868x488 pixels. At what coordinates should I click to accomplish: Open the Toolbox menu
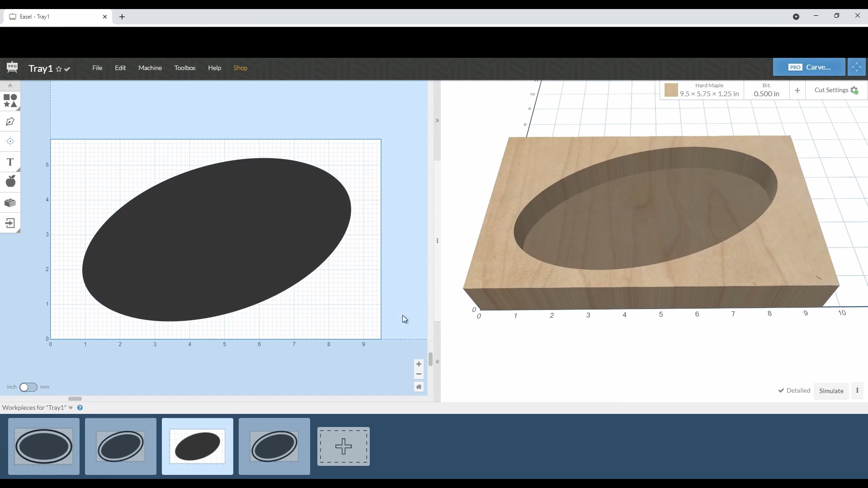click(185, 68)
